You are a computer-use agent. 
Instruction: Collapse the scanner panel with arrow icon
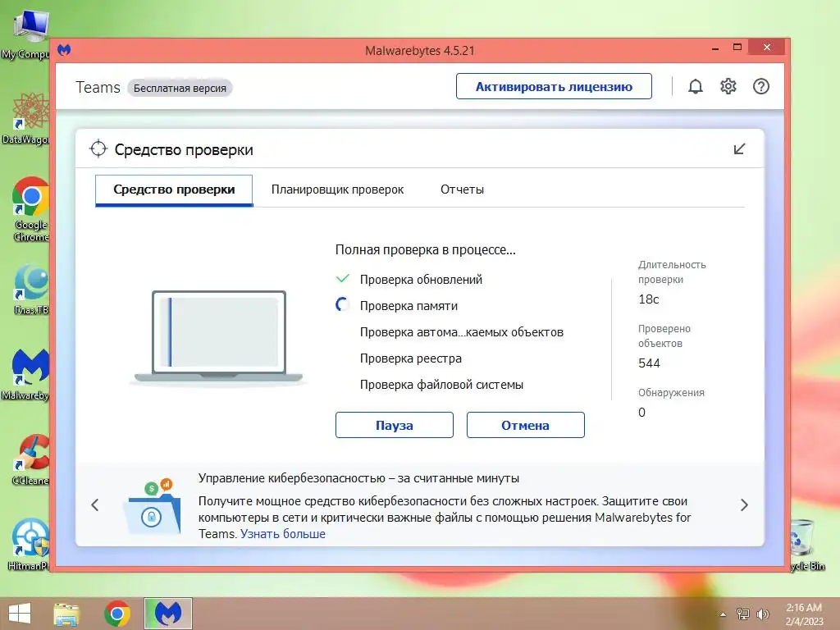click(739, 149)
